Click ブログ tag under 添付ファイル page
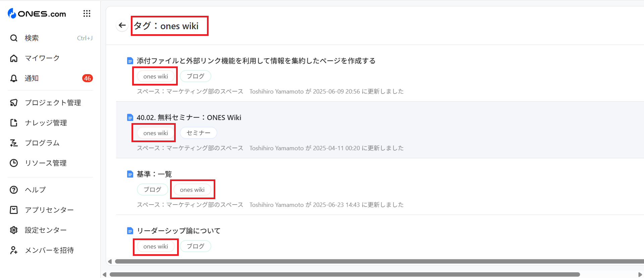 point(196,76)
